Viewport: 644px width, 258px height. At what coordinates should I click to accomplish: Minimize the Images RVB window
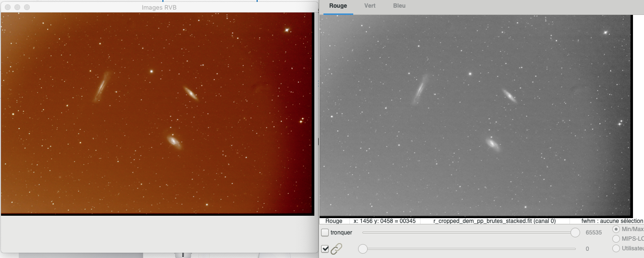17,7
